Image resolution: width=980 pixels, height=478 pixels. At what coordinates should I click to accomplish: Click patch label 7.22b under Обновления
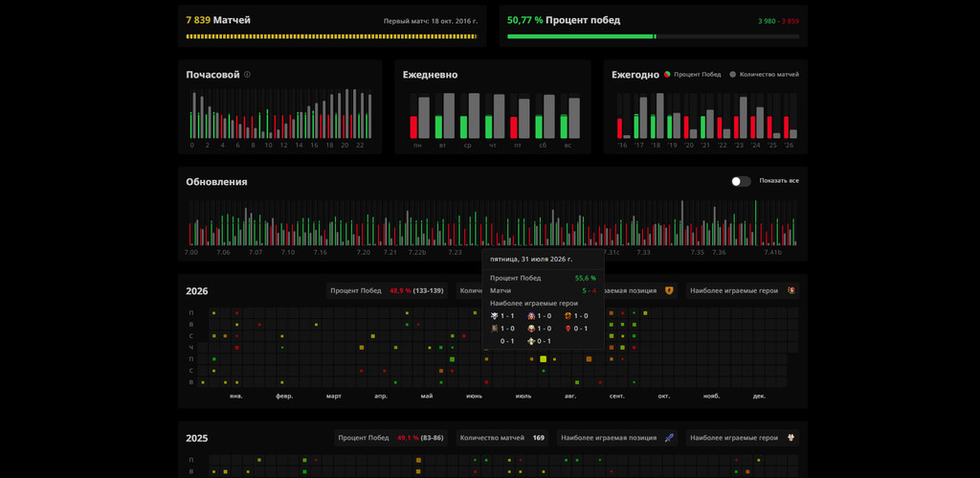(417, 252)
